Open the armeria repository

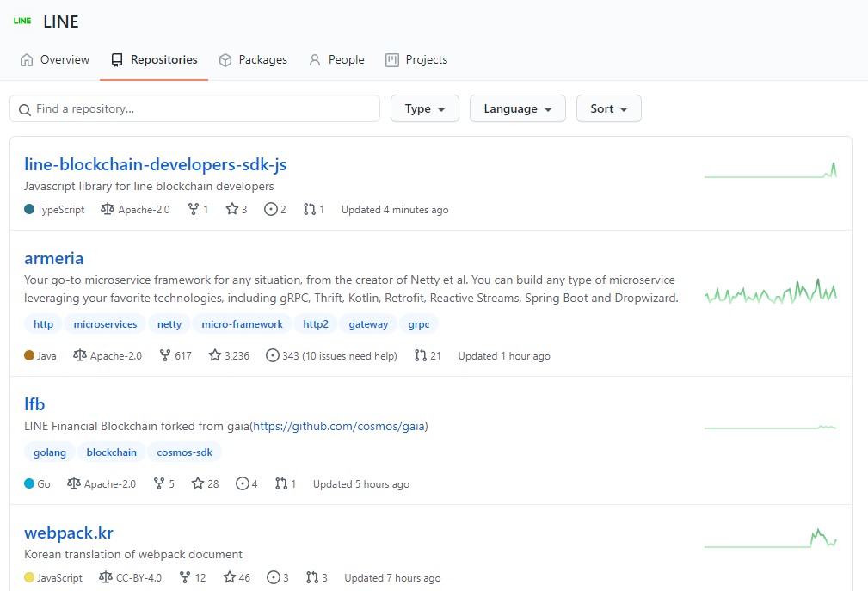tap(53, 258)
